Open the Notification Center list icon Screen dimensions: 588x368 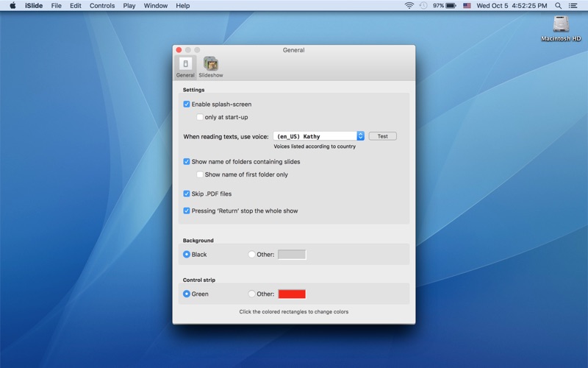pos(573,6)
